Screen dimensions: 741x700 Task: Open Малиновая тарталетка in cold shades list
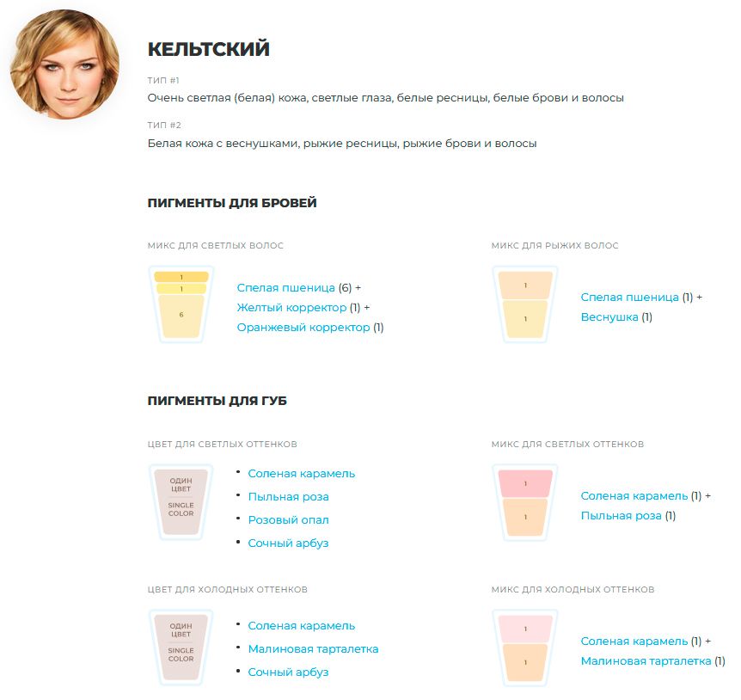(x=313, y=649)
